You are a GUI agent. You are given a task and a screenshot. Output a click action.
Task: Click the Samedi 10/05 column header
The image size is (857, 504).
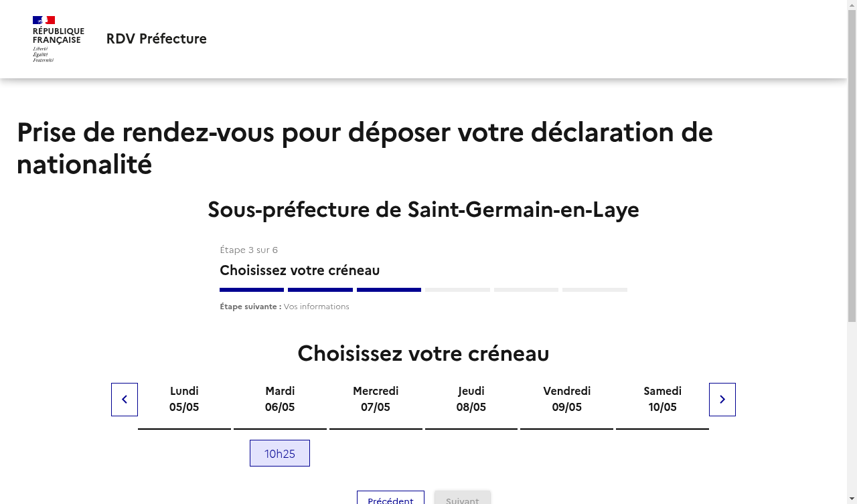pyautogui.click(x=663, y=399)
